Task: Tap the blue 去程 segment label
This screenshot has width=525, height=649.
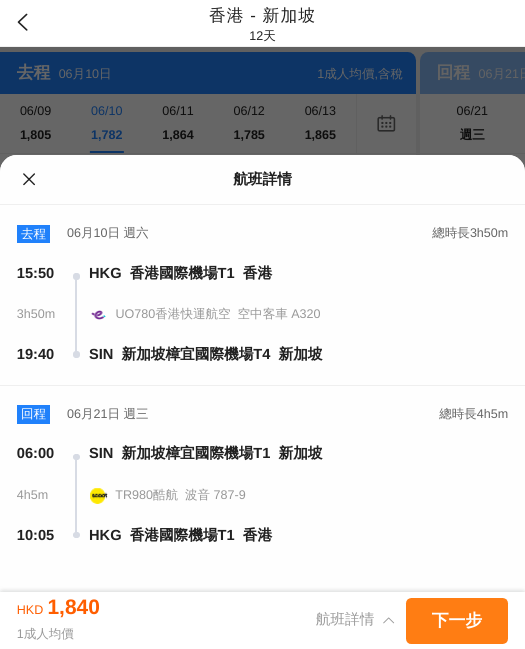Action: 34,234
